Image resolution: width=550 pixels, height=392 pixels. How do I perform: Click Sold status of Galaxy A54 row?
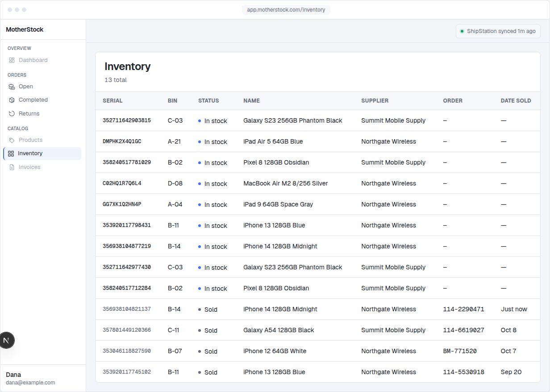point(208,330)
